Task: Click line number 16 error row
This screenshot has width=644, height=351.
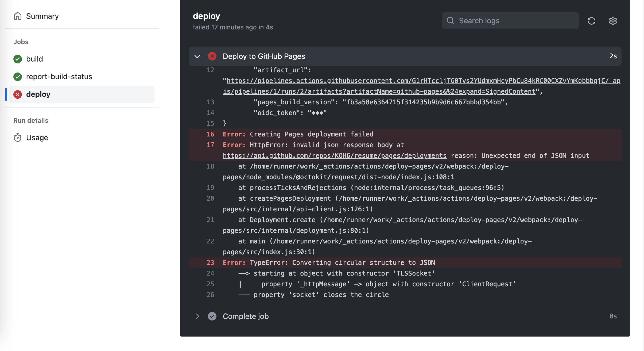Action: pyautogui.click(x=211, y=134)
